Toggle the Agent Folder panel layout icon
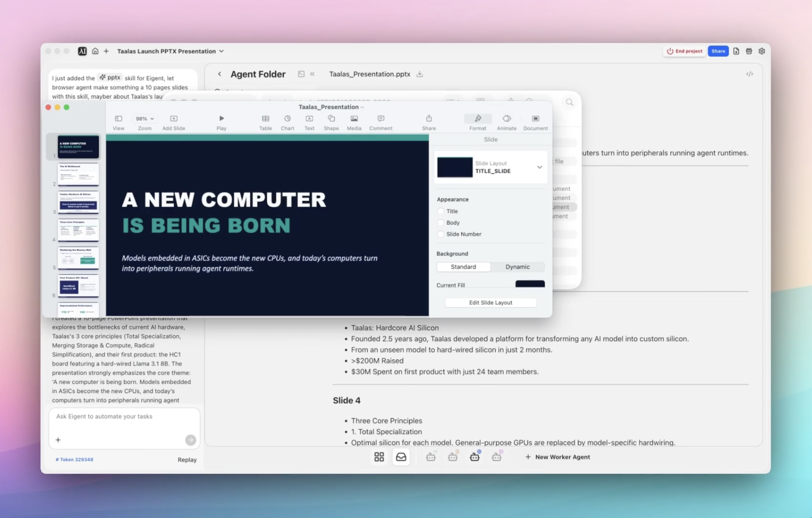 [x=301, y=74]
